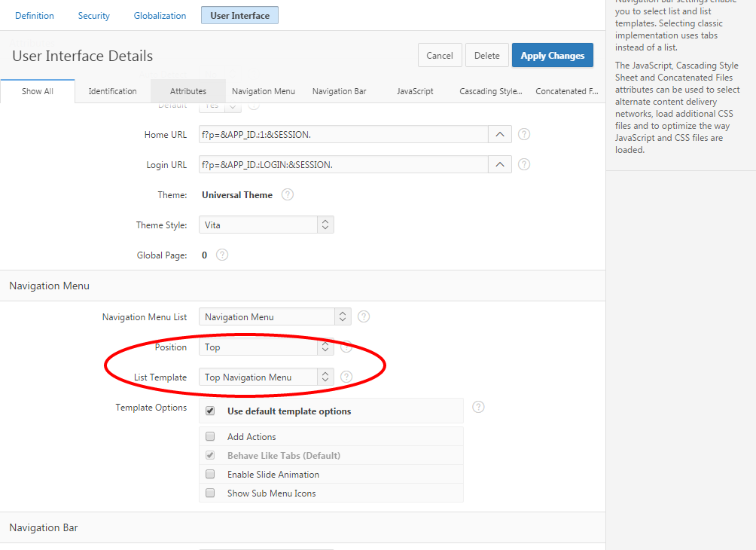Expand the List Template dropdown
The image size is (756, 550).
coord(266,377)
